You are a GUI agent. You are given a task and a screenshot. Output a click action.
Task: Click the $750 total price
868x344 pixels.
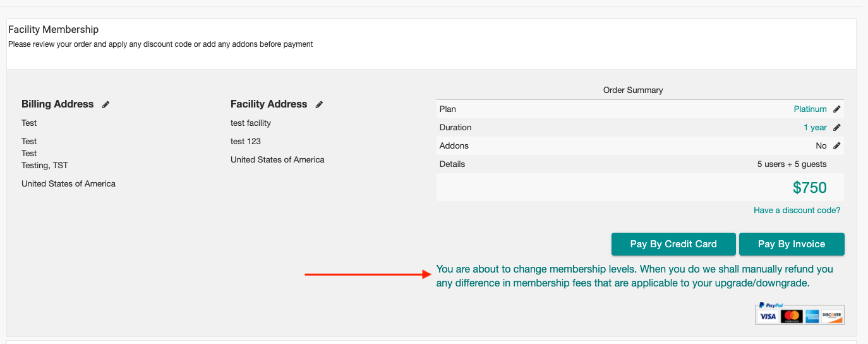[x=809, y=188]
